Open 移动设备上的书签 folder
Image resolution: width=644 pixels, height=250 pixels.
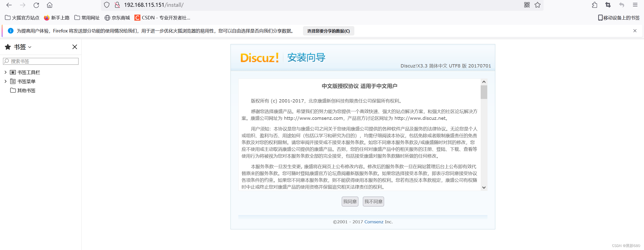point(619,18)
